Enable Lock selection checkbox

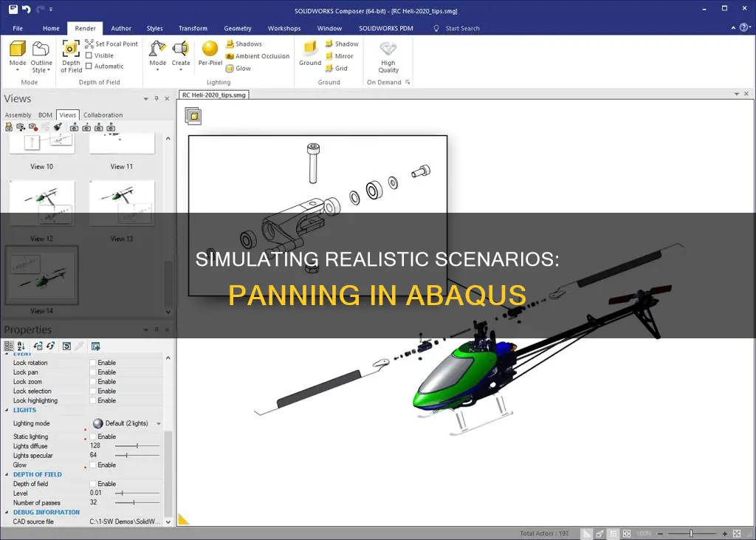[x=93, y=392]
